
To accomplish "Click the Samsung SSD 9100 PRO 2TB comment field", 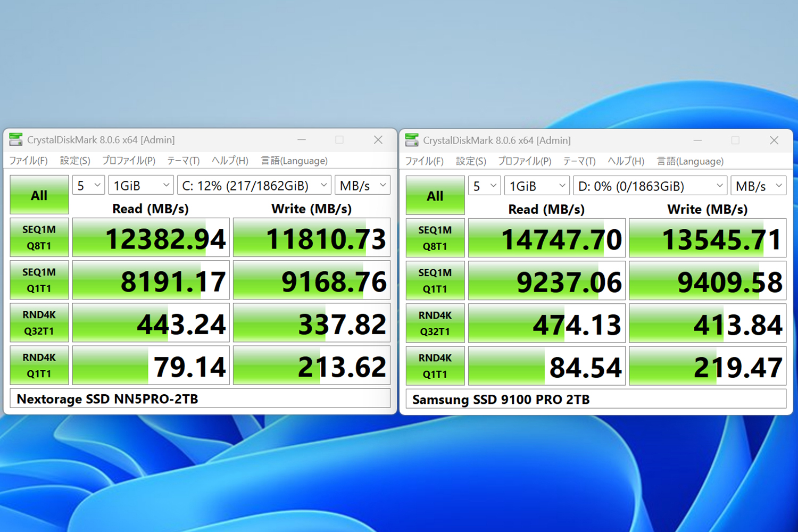I will click(596, 399).
